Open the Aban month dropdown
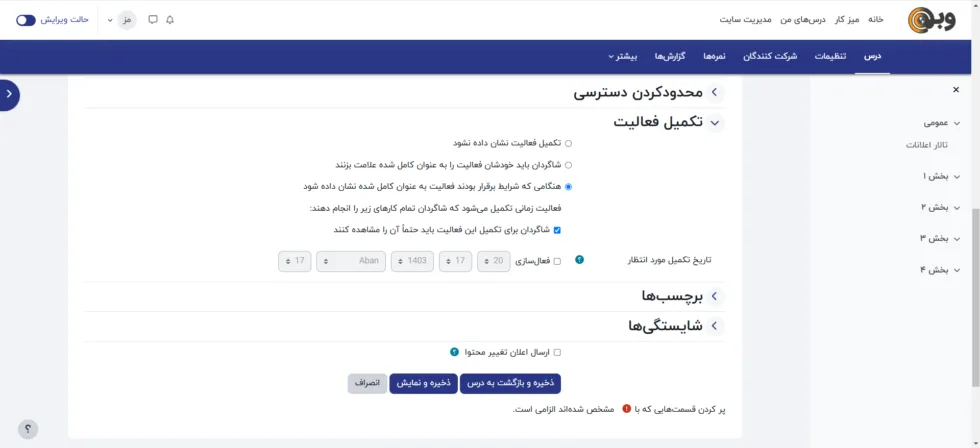980x448 pixels. point(351,261)
